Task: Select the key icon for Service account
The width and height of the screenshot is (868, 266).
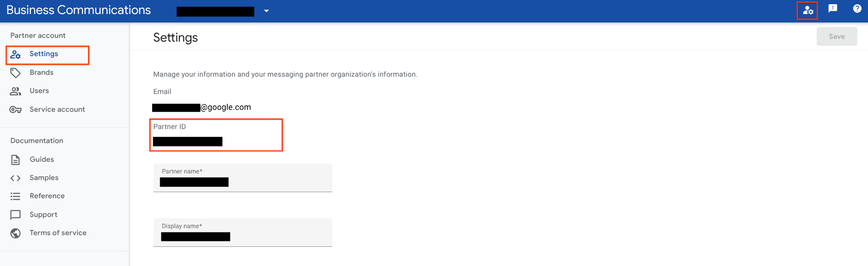Action: point(15,110)
